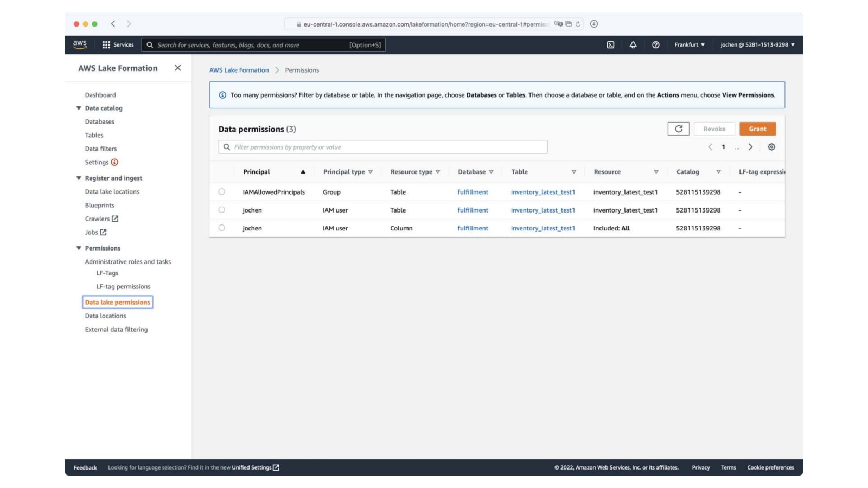Collapse the Data catalog section

click(x=79, y=108)
